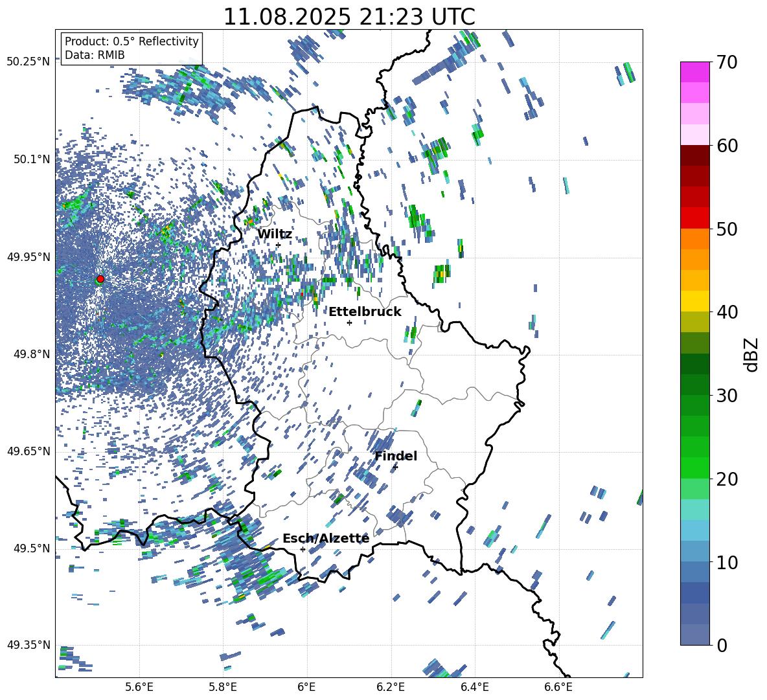Click the cross marker below Wiltz
The width and height of the screenshot is (767, 700).
[278, 245]
